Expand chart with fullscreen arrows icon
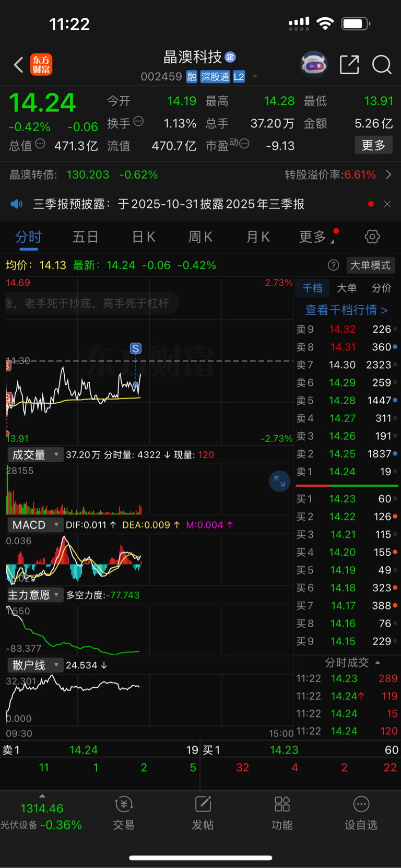This screenshot has height=868, width=401. pos(279,481)
